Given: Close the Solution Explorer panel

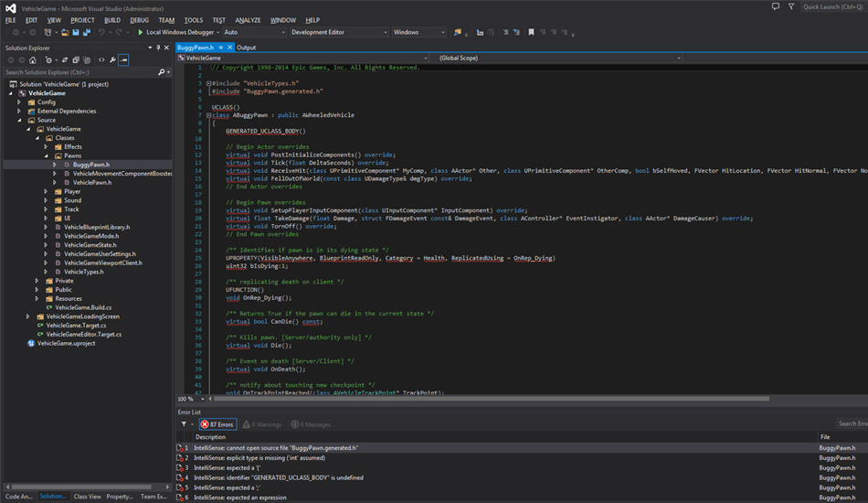Looking at the screenshot, I should point(166,48).
